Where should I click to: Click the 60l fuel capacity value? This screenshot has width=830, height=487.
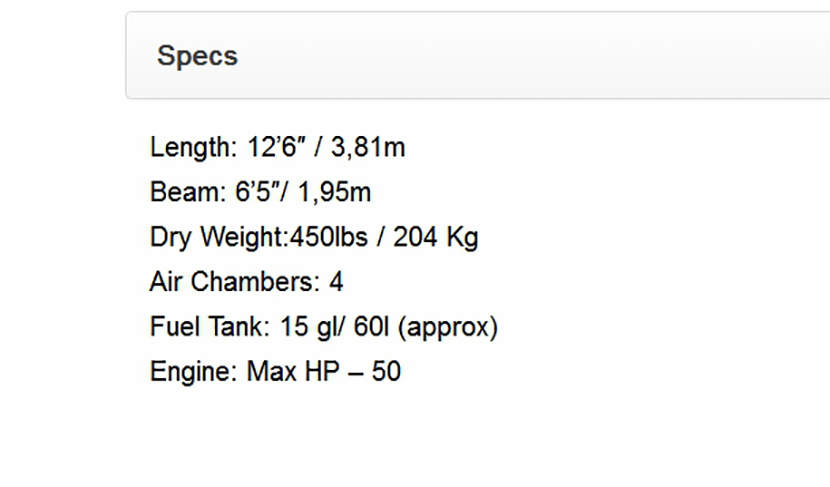pyautogui.click(x=370, y=328)
